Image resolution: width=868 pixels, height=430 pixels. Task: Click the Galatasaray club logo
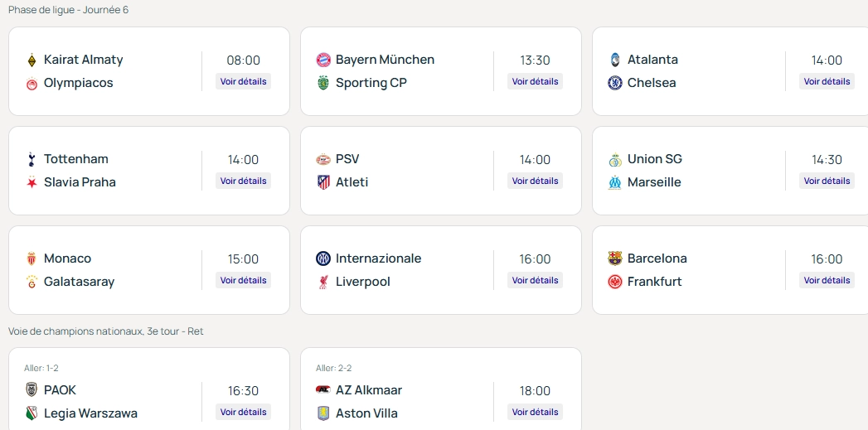pyautogui.click(x=32, y=282)
